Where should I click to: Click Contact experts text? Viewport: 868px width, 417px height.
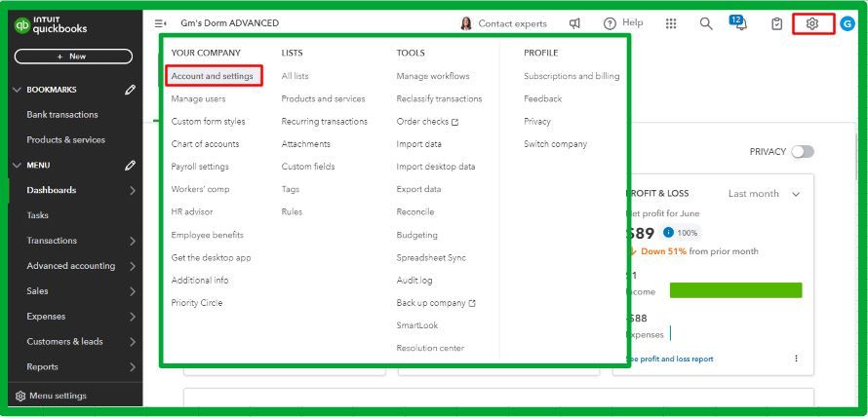click(513, 23)
